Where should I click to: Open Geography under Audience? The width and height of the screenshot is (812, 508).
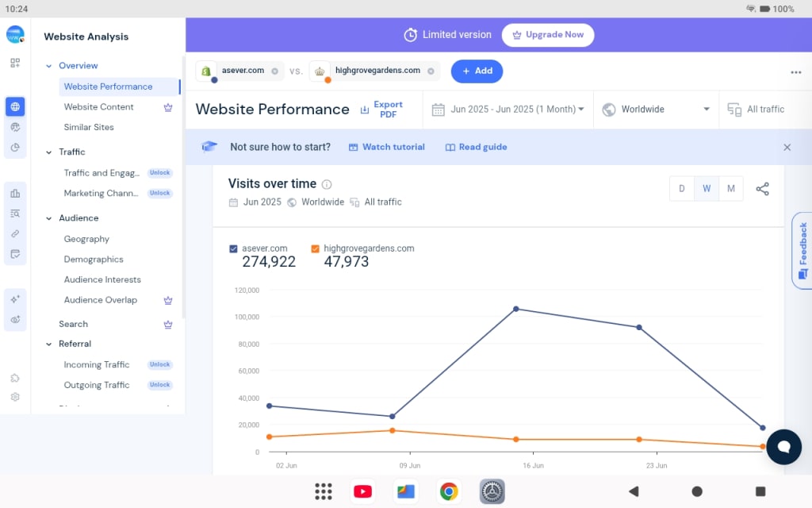coord(86,239)
